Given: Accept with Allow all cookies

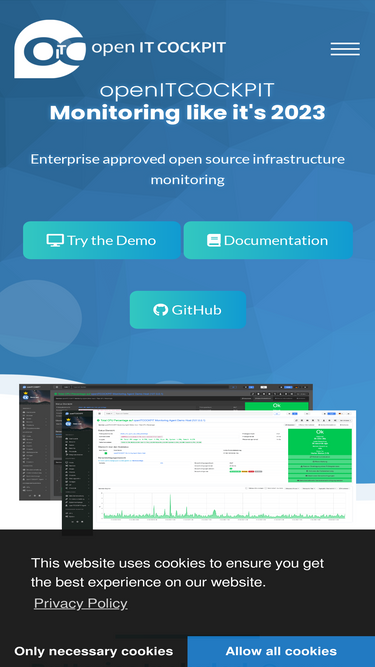Looking at the screenshot, I should pyautogui.click(x=281, y=651).
